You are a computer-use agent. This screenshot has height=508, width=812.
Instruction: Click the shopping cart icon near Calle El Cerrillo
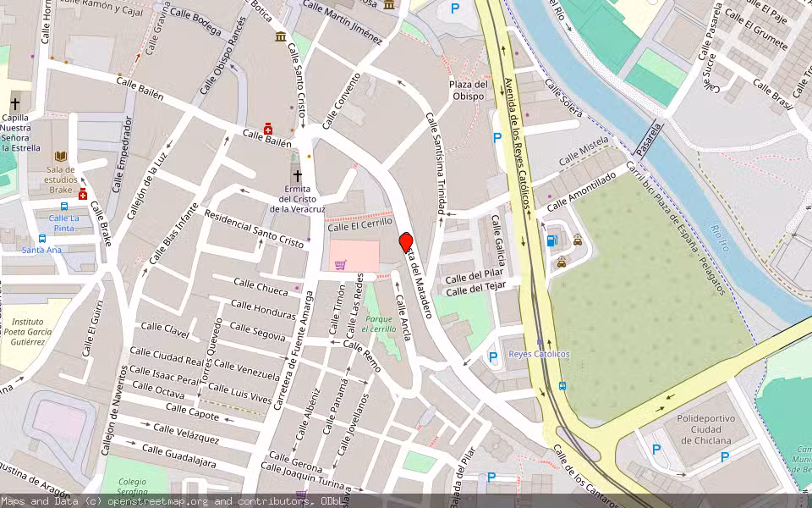point(340,265)
